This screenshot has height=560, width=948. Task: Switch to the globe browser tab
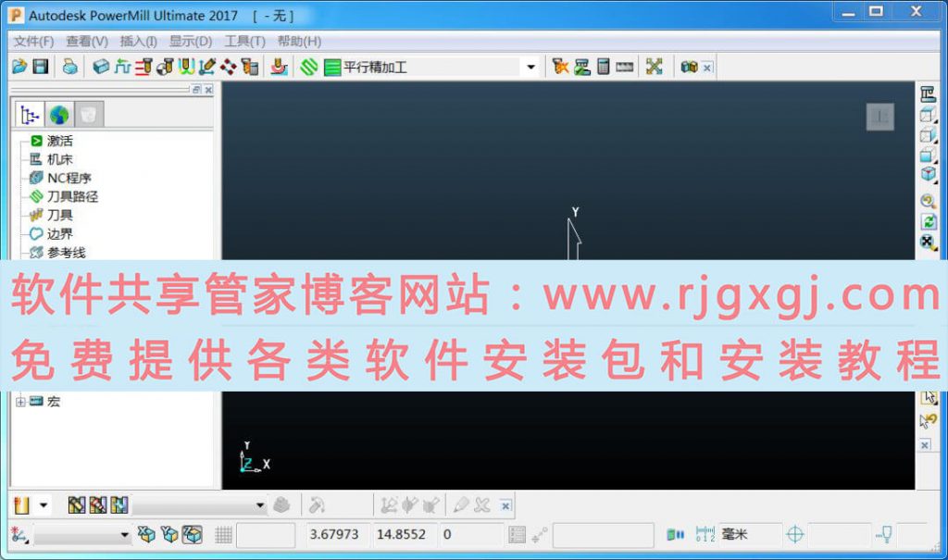59,114
